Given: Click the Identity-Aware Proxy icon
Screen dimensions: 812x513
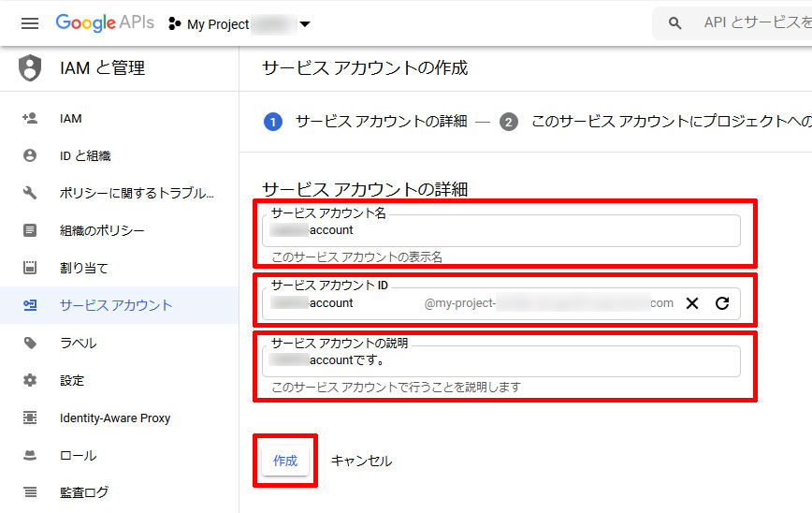Looking at the screenshot, I should tap(30, 418).
